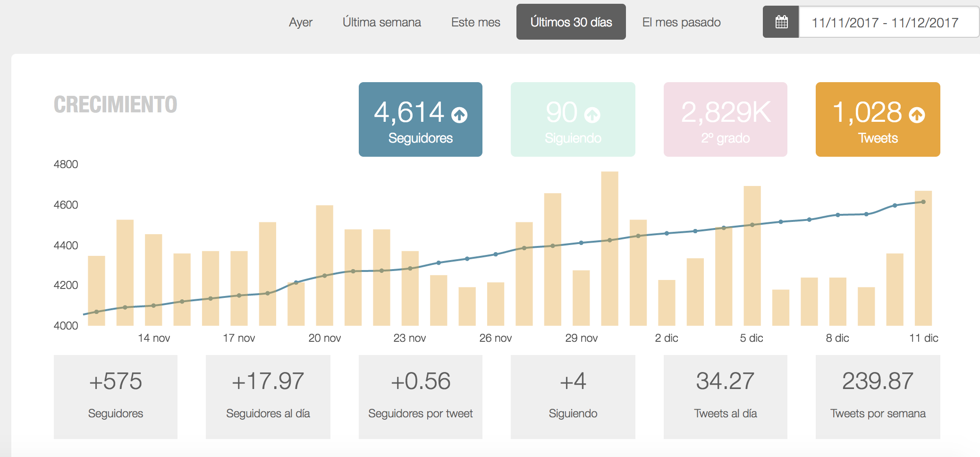Toggle the Seguidores series card

[x=421, y=119]
